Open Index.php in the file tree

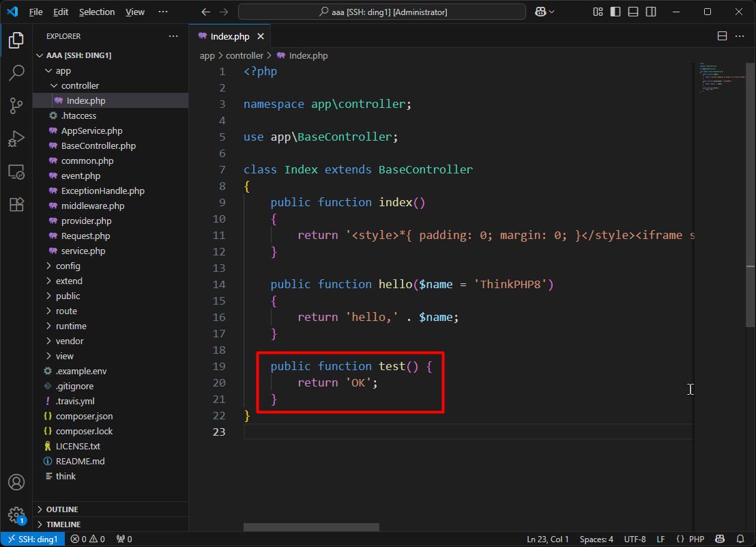coord(111,101)
